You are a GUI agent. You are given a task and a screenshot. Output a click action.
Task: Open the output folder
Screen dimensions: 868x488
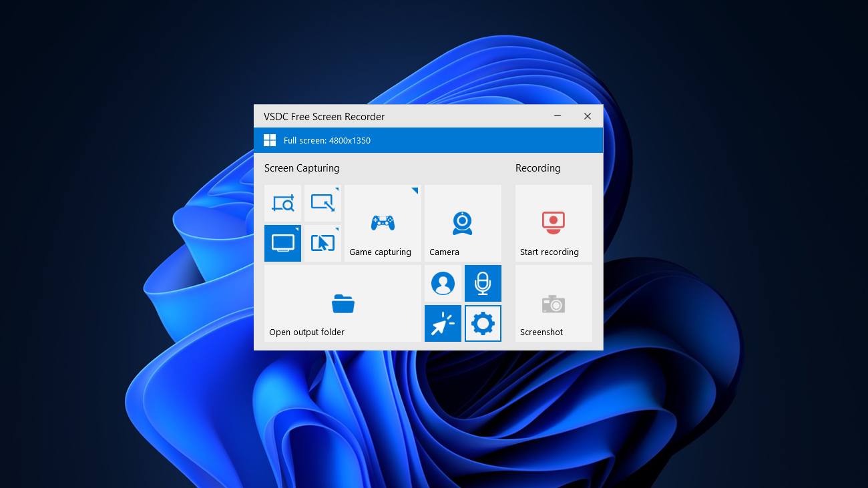point(343,304)
